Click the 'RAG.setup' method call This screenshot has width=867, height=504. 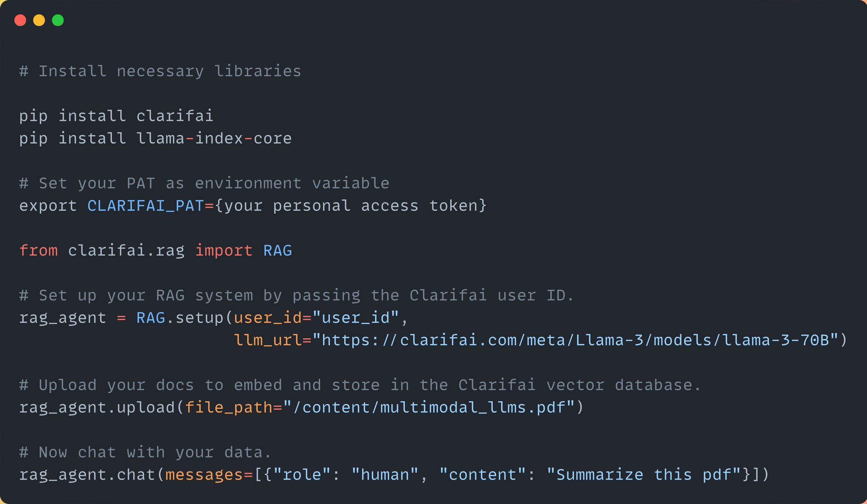(x=180, y=318)
